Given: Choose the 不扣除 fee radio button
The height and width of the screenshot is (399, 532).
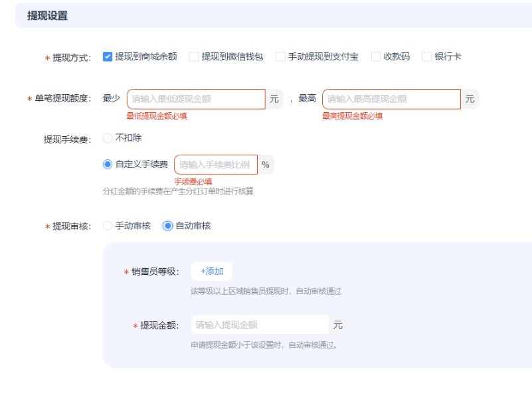Looking at the screenshot, I should [x=108, y=138].
